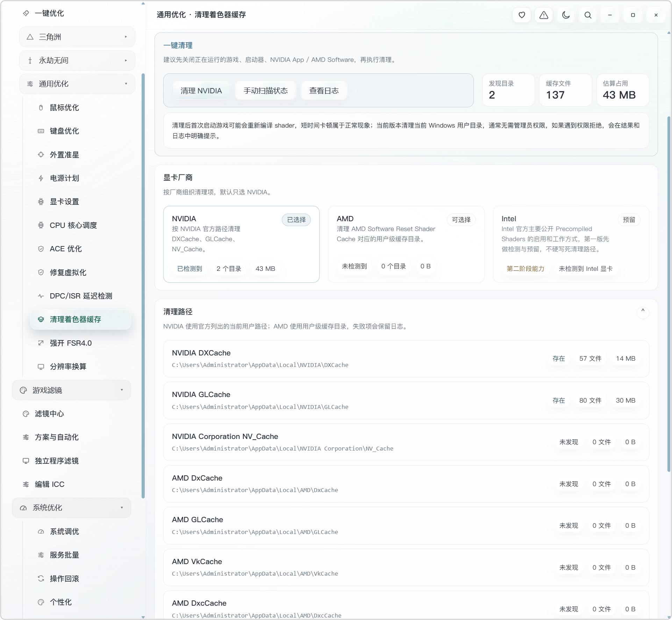This screenshot has height=620, width=672.
Task: Click the rocket icon beside 一键优化
Action: click(x=26, y=13)
